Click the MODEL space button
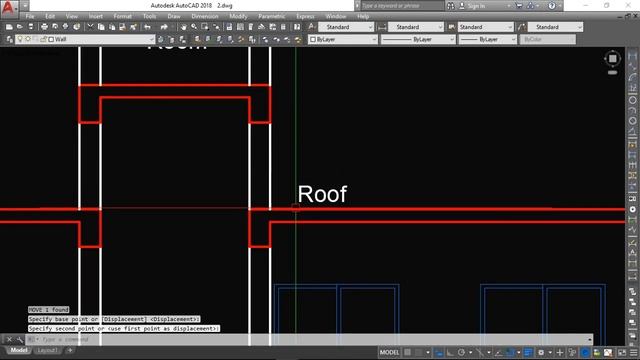640x360 pixels. 389,352
